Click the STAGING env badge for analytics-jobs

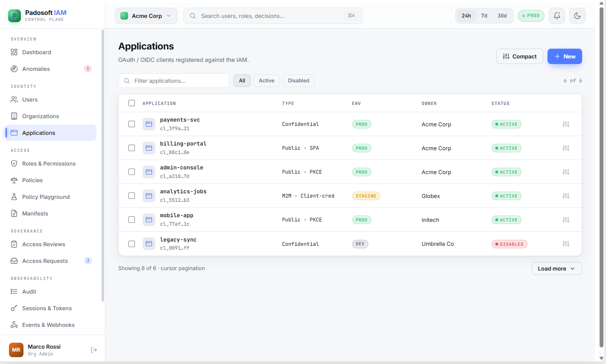[366, 196]
